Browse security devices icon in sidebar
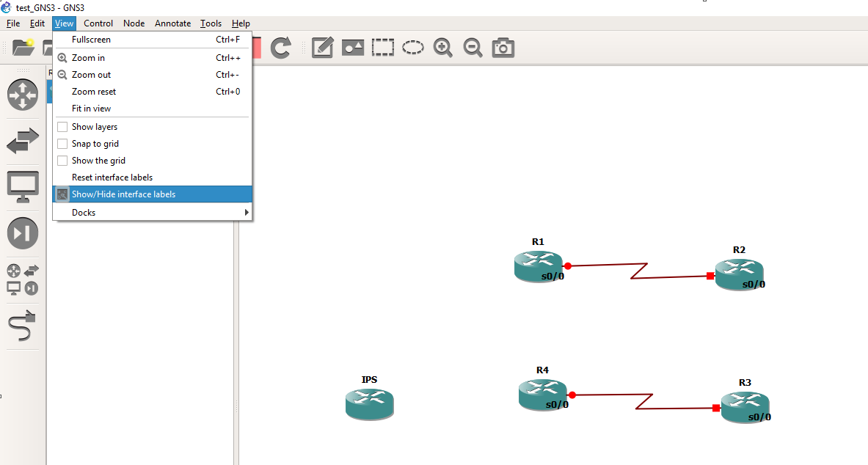The width and height of the screenshot is (868, 465). coord(23,233)
